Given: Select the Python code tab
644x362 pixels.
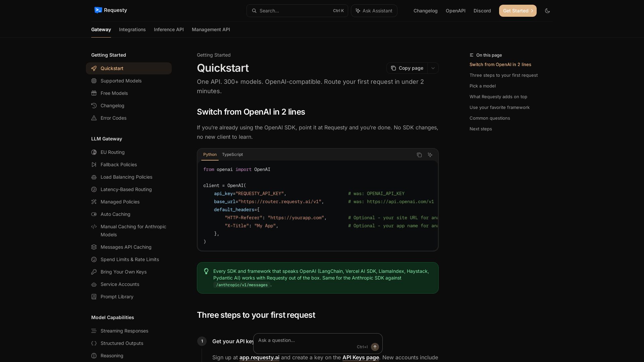Looking at the screenshot, I should pos(210,155).
